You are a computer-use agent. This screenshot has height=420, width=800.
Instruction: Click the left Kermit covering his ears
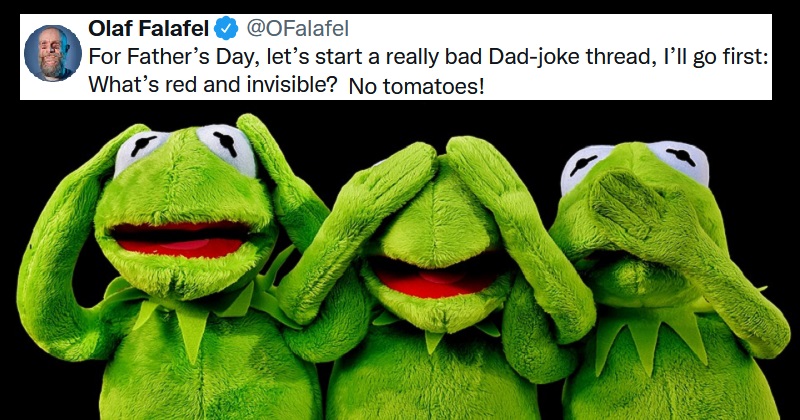coord(173,265)
